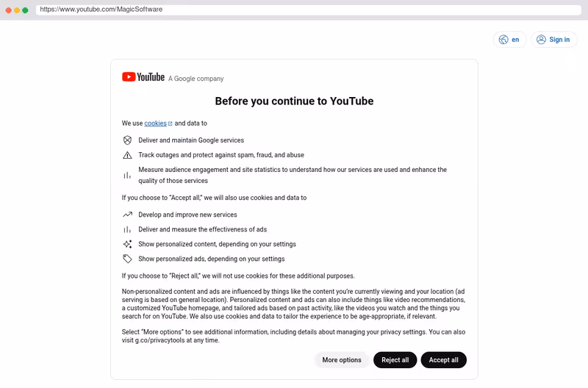Click the browser address bar URL

101,10
